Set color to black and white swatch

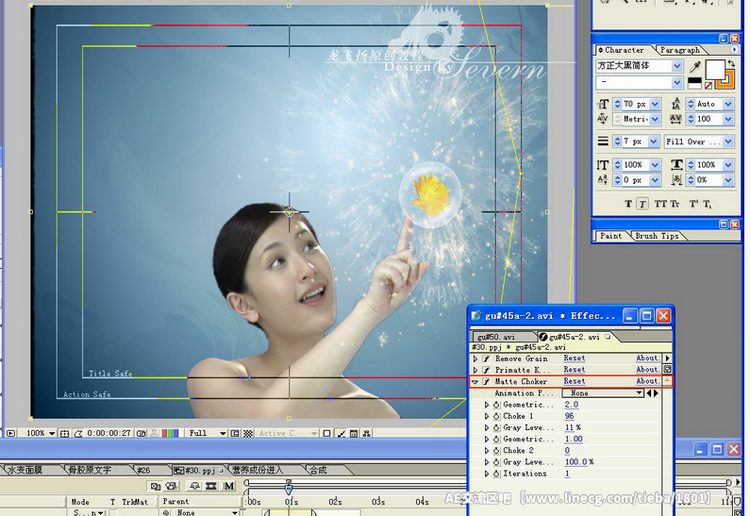pyautogui.click(x=694, y=83)
